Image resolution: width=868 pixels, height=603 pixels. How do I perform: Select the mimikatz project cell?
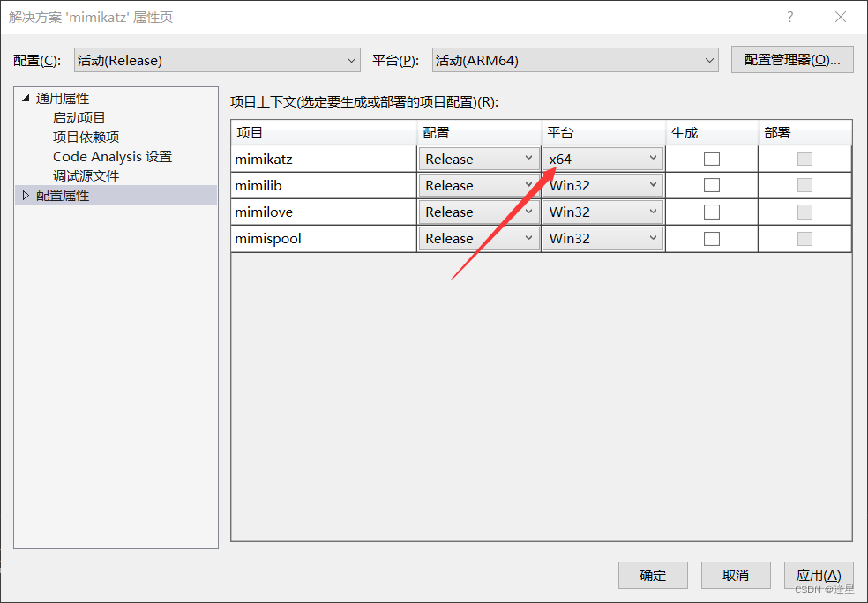click(x=324, y=159)
